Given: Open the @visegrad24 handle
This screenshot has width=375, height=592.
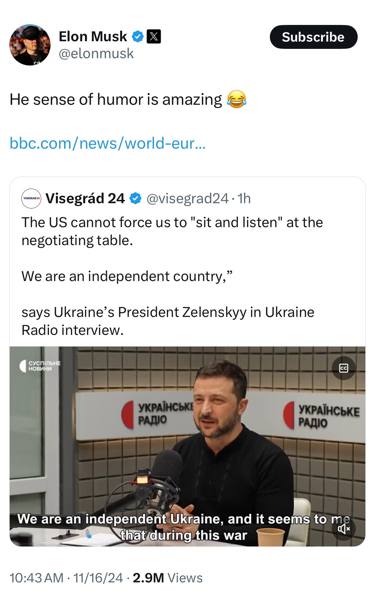Looking at the screenshot, I should (x=187, y=198).
